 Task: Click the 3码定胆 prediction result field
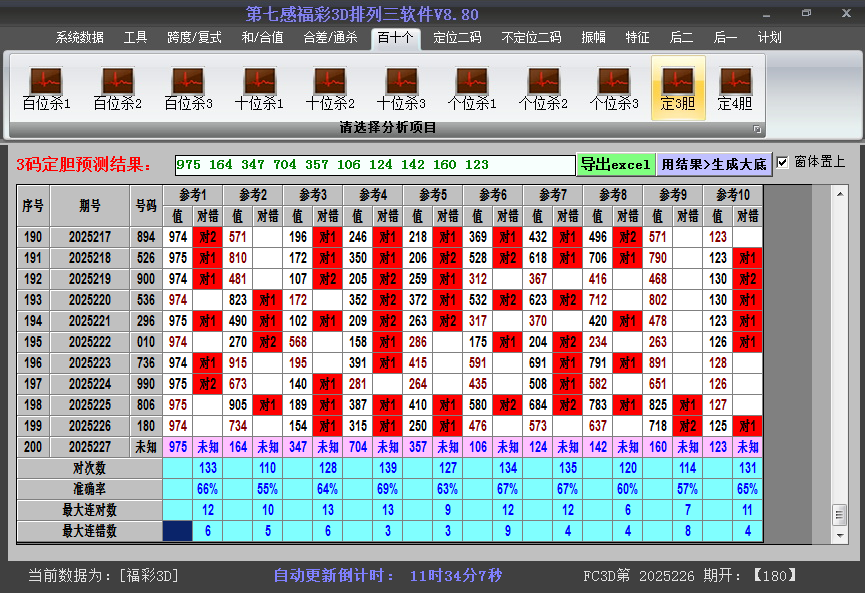[374, 165]
